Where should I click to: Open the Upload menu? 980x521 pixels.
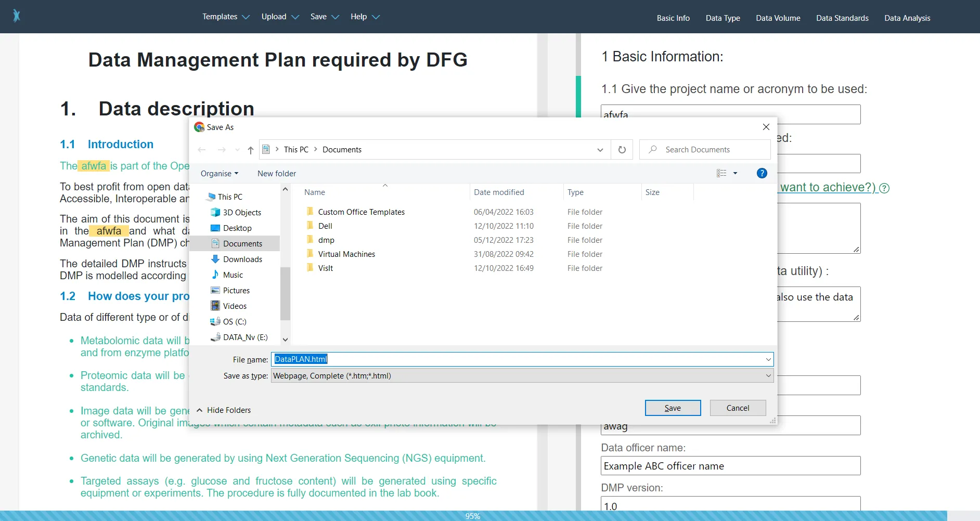(280, 17)
